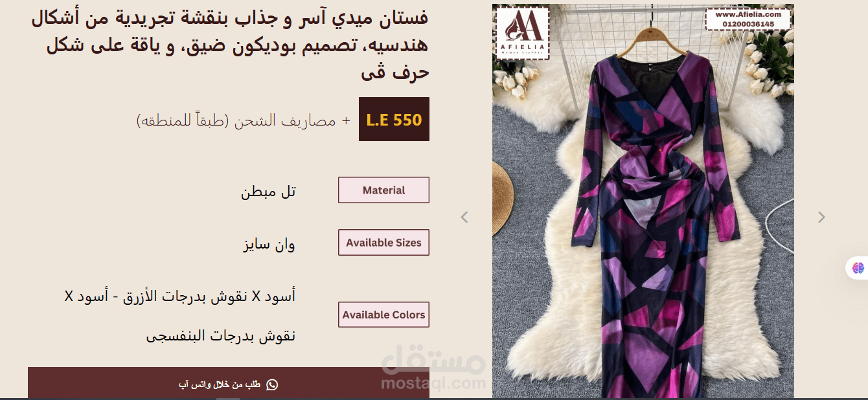Select the Available Colors label box
This screenshot has width=868, height=400.
point(383,315)
